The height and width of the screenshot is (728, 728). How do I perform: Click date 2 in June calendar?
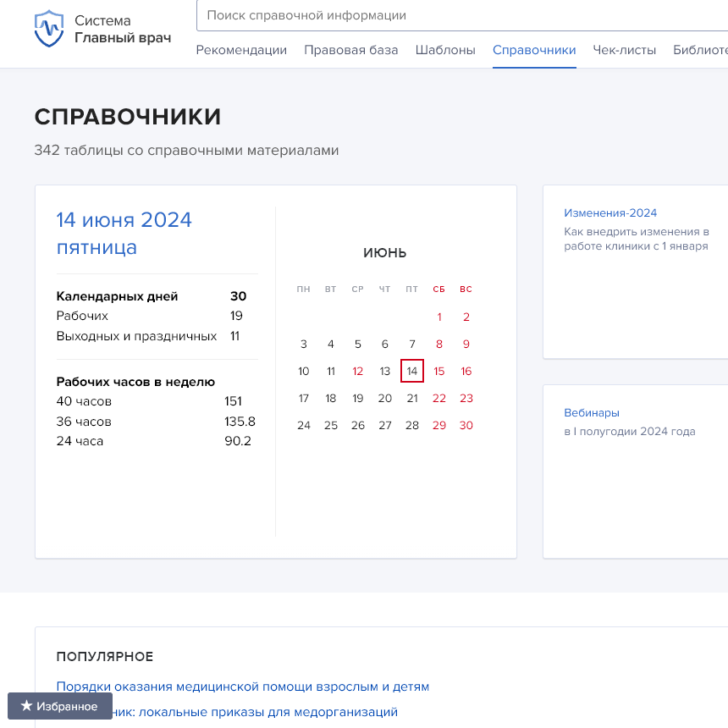[466, 317]
